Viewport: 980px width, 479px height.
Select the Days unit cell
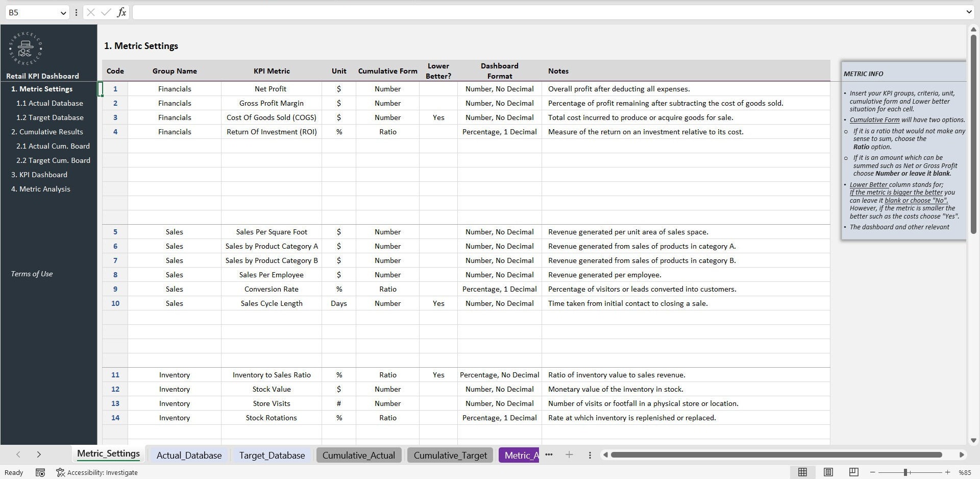(x=338, y=303)
